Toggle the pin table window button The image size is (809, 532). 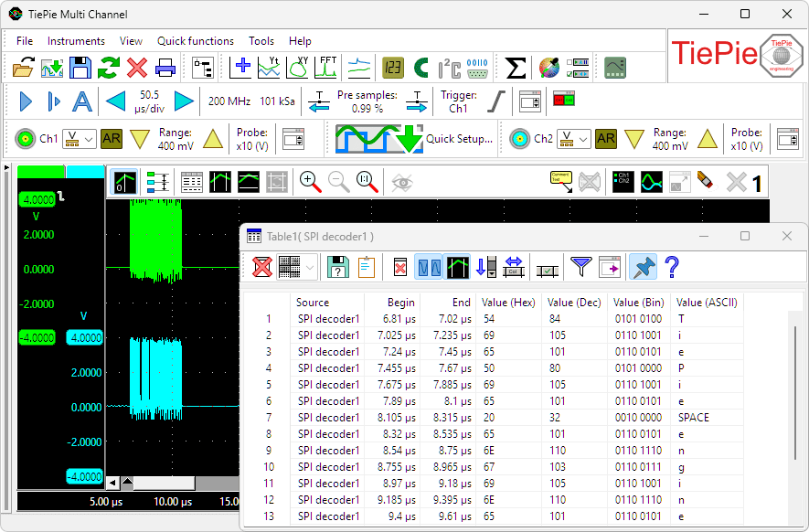coord(644,267)
